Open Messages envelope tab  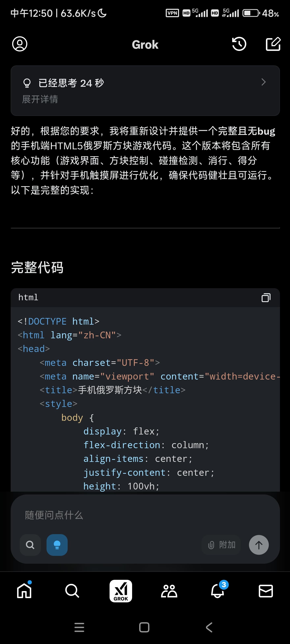266,591
